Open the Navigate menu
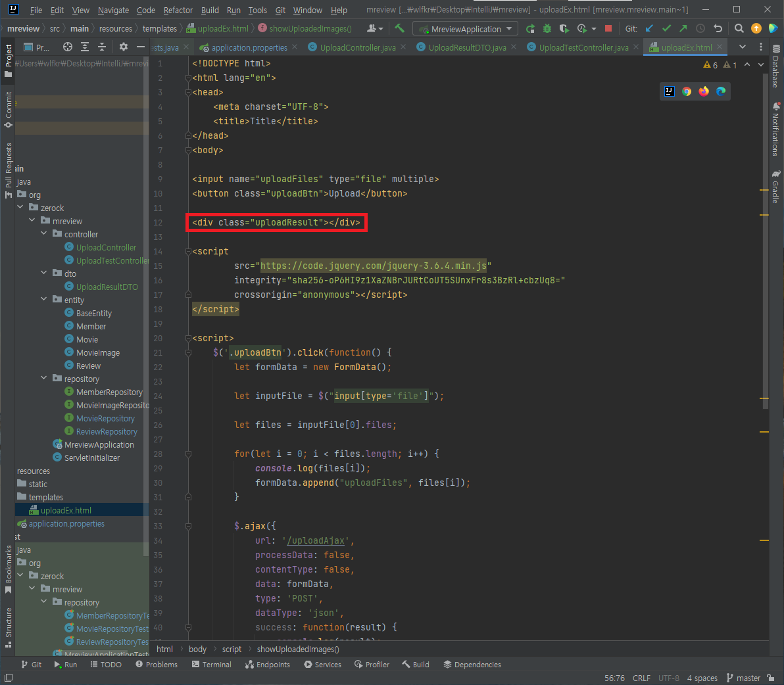Image resolution: width=784 pixels, height=685 pixels. 113,10
